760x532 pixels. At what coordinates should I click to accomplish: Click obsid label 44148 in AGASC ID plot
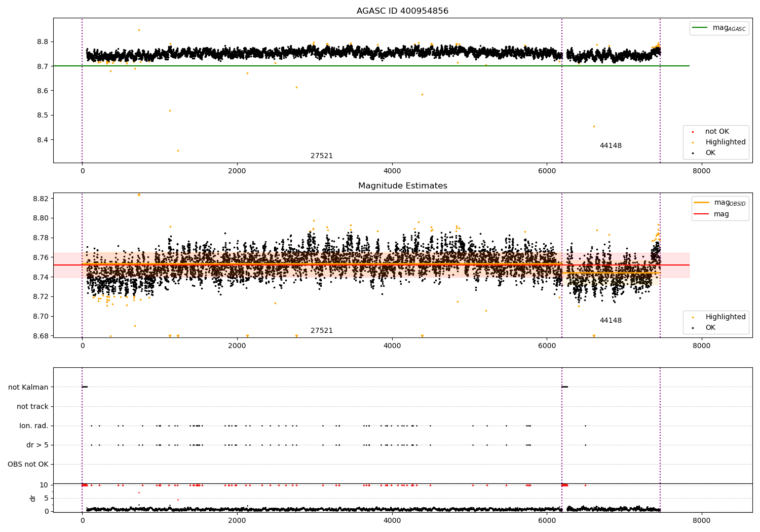611,146
